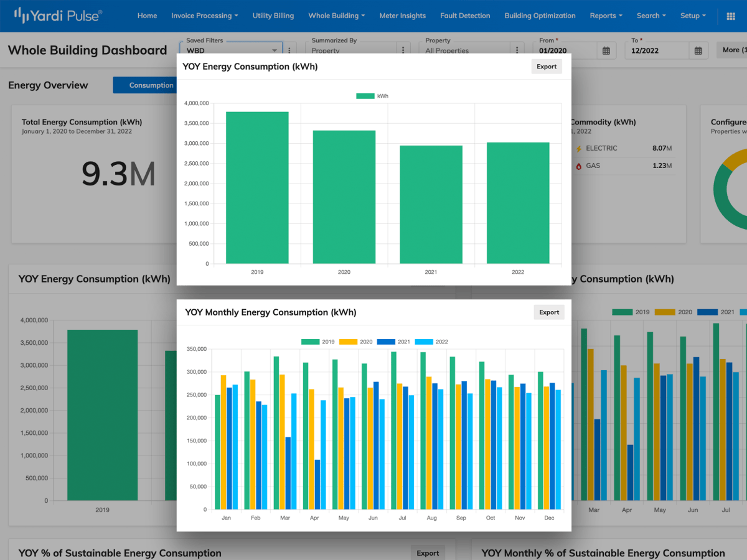
Task: Click the 2021 bar in yearly popup chart
Action: [431, 204]
